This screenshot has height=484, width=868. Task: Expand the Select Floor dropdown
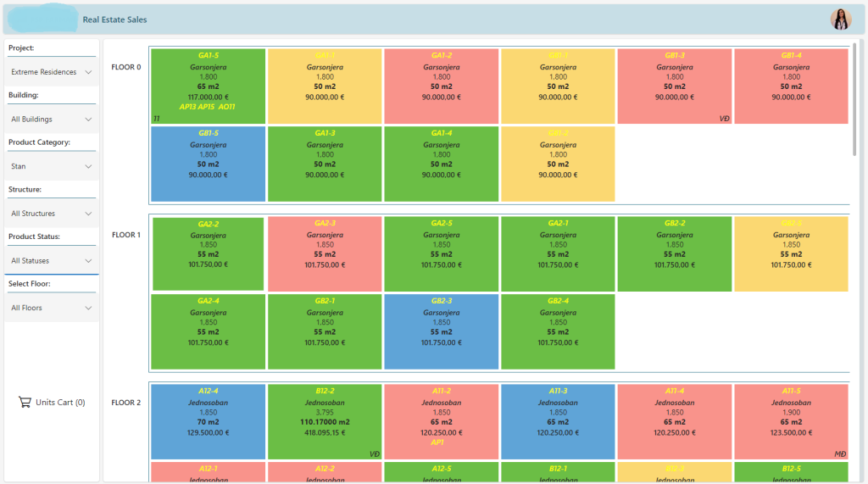coord(52,308)
